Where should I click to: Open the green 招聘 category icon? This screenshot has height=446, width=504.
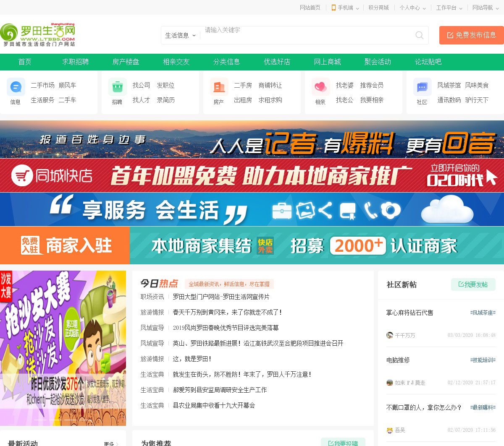[x=118, y=87]
